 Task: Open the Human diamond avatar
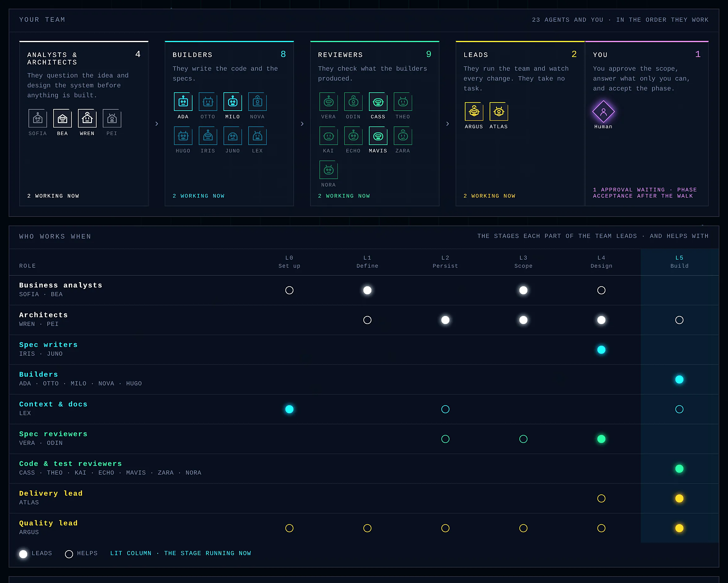603,112
